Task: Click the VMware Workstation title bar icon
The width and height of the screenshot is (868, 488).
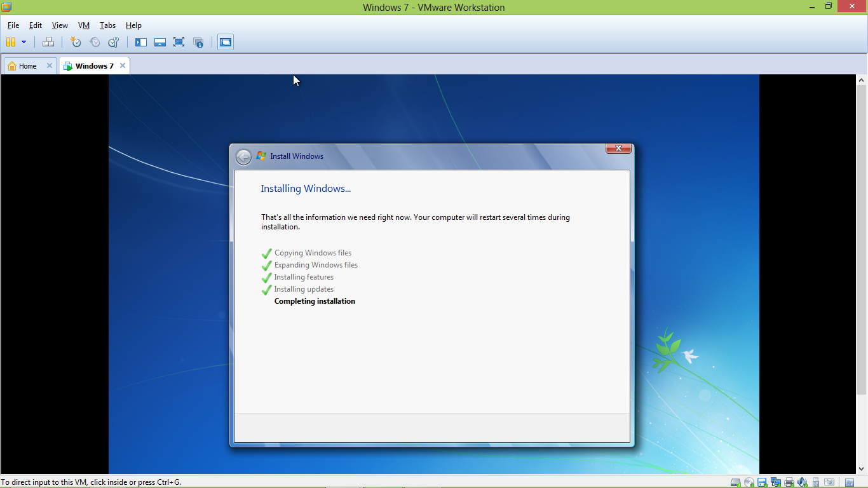Action: 7,7
